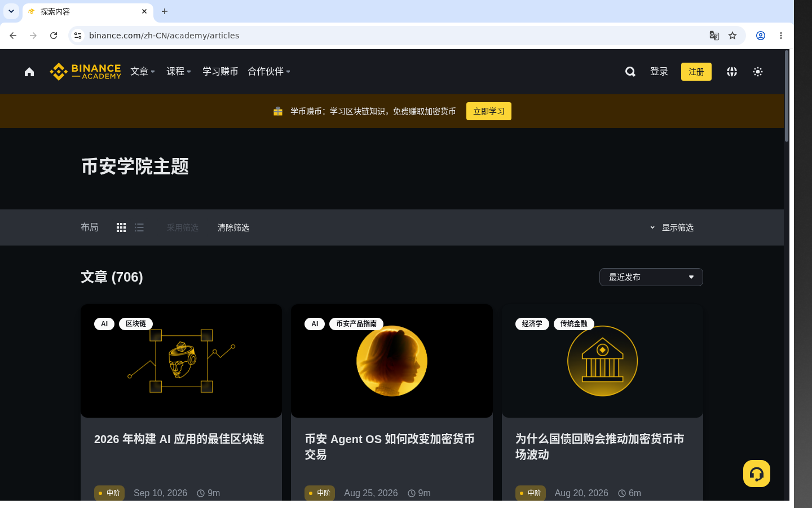Translate this page icon
This screenshot has height=508, width=812.
[x=714, y=36]
